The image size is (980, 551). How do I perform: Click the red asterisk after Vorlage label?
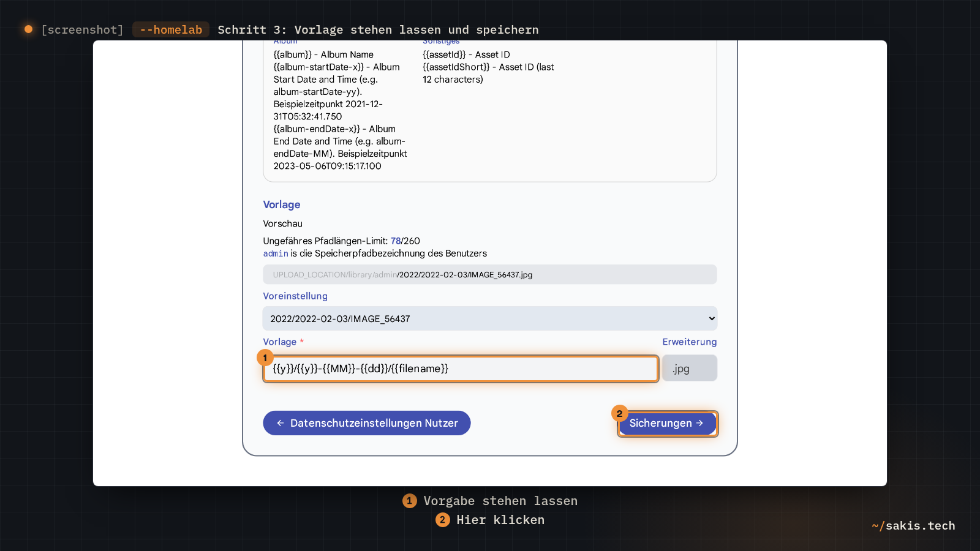pyautogui.click(x=301, y=341)
